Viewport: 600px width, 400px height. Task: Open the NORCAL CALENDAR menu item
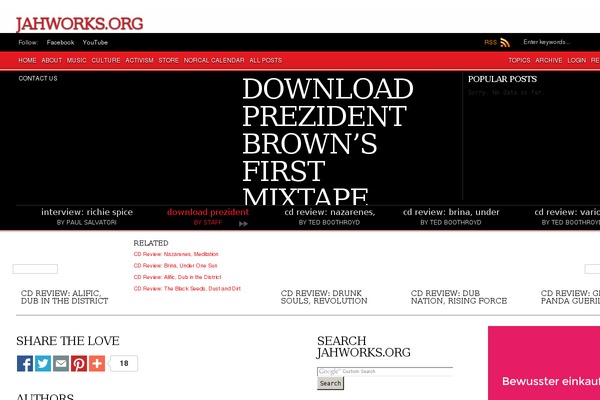(x=214, y=60)
